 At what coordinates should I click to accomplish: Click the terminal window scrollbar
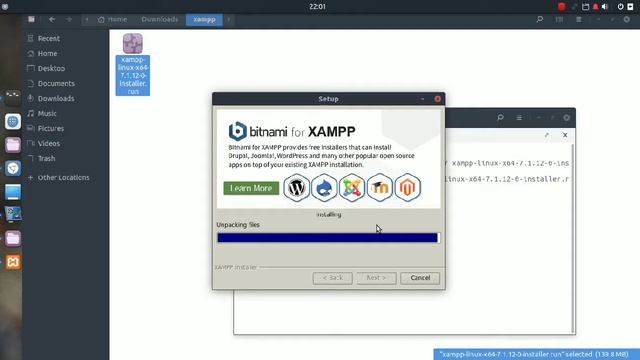pyautogui.click(x=573, y=238)
